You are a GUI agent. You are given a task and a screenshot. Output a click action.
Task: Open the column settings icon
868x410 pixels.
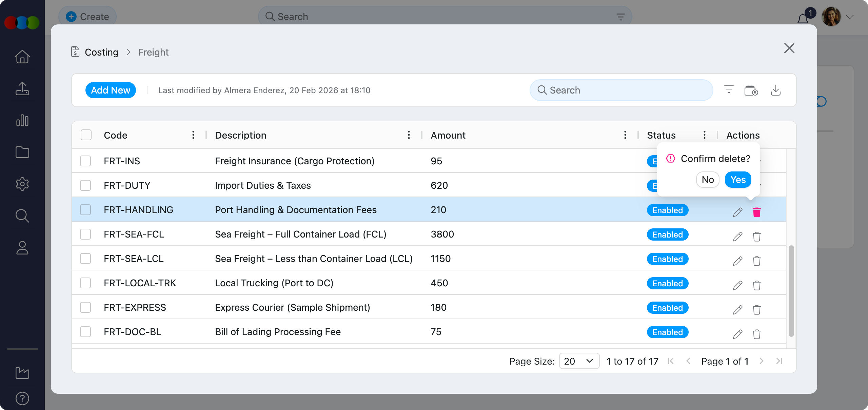click(751, 90)
